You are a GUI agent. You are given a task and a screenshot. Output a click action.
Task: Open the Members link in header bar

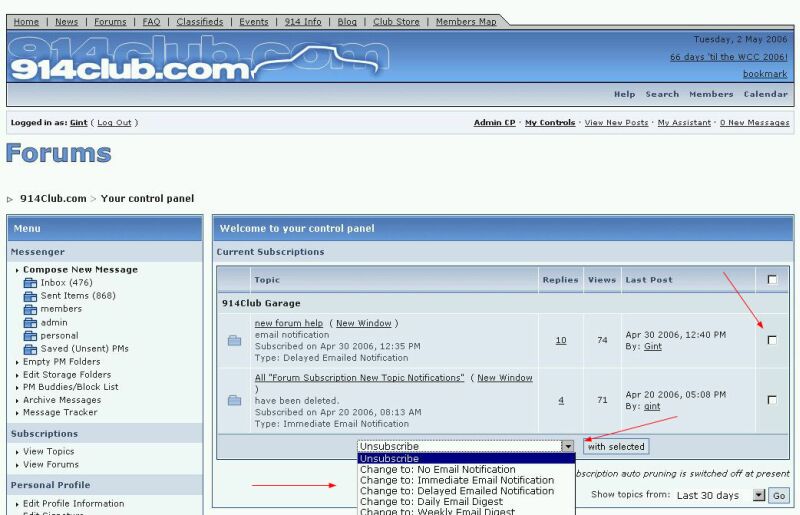711,94
